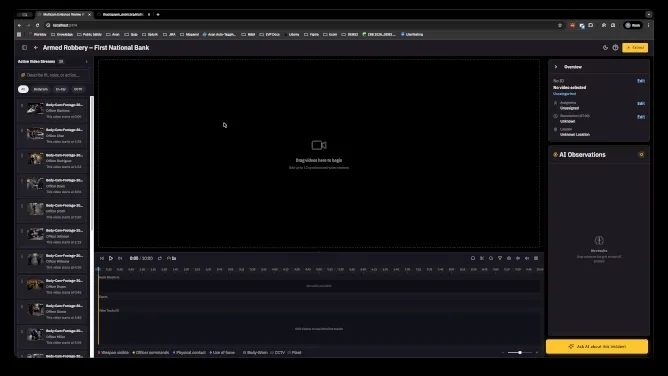Play the synchronized video

point(111,258)
